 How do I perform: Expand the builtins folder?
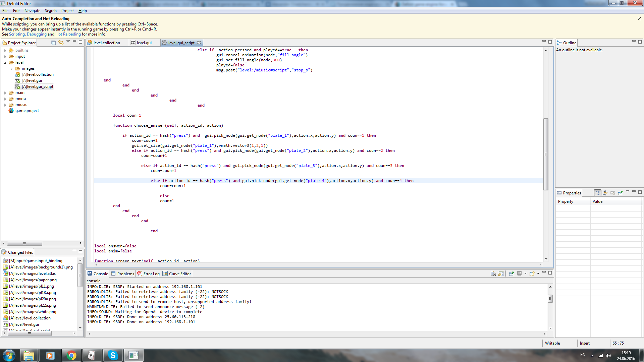point(5,51)
